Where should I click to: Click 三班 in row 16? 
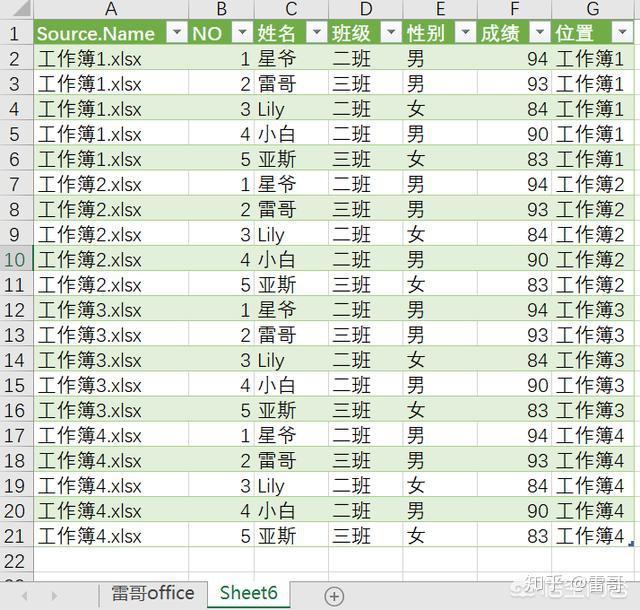point(351,410)
